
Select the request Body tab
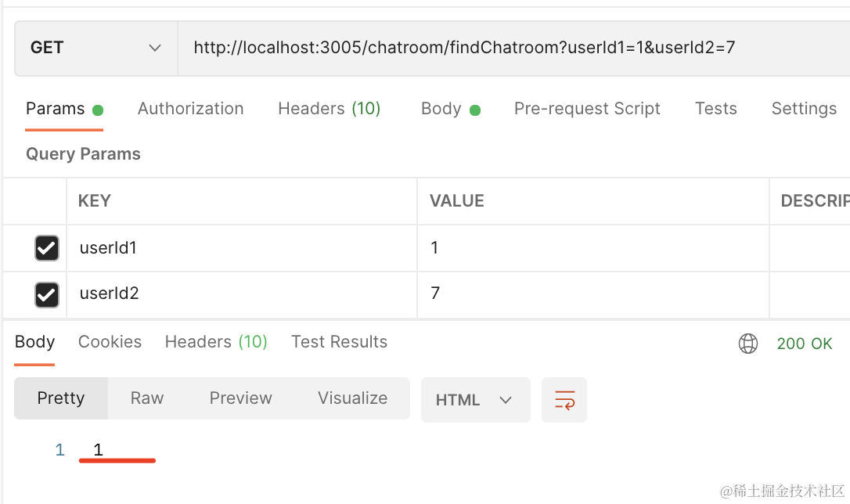point(441,109)
